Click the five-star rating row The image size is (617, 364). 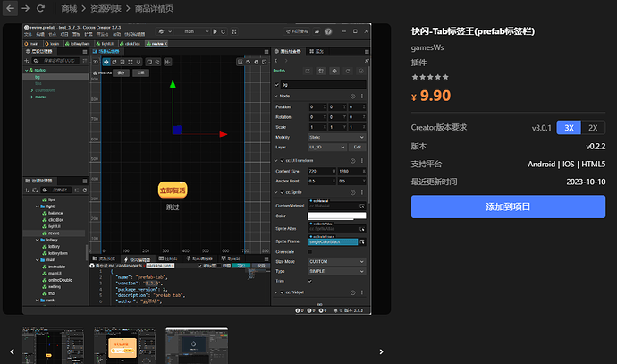[x=430, y=77]
